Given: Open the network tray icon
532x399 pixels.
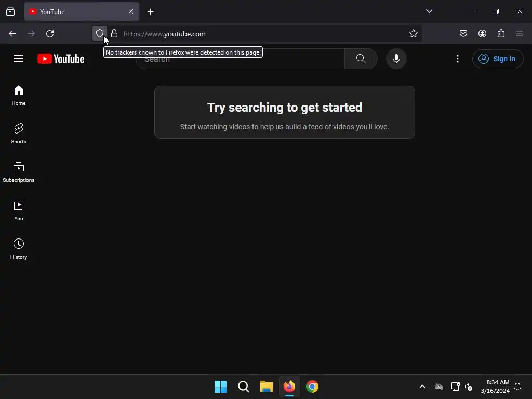Looking at the screenshot, I should coord(455,387).
